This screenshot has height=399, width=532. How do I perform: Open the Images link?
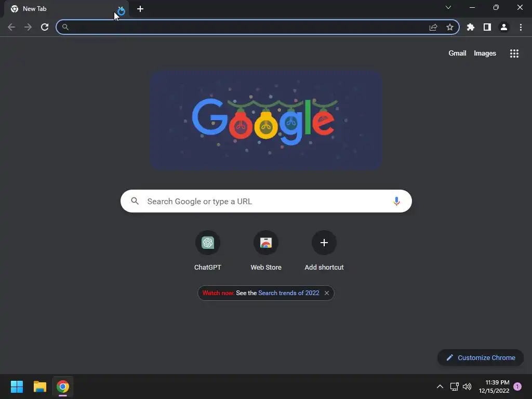click(485, 54)
